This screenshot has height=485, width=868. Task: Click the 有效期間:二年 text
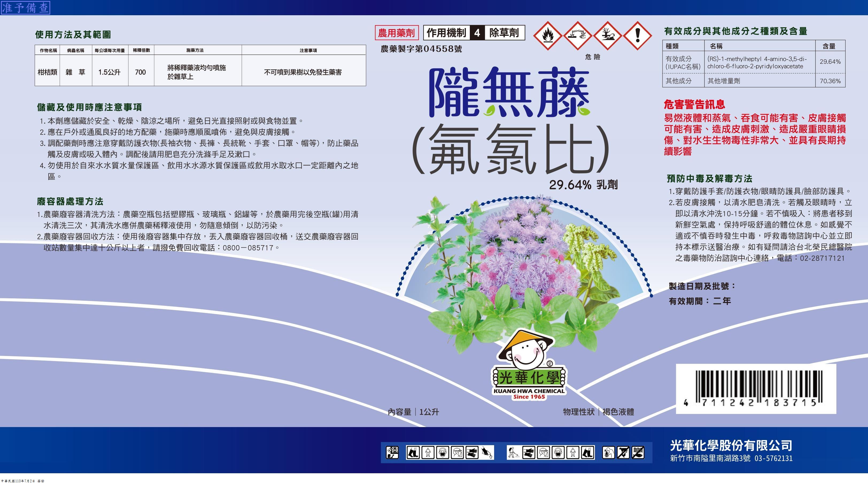(700, 301)
